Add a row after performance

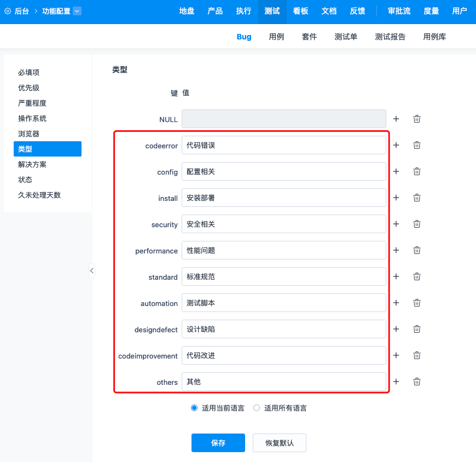[x=396, y=250]
